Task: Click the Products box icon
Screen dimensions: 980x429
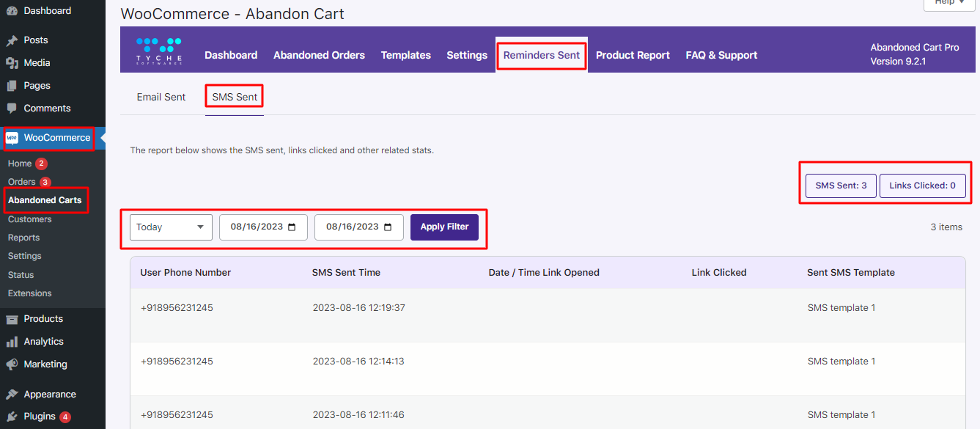Action: (12, 319)
